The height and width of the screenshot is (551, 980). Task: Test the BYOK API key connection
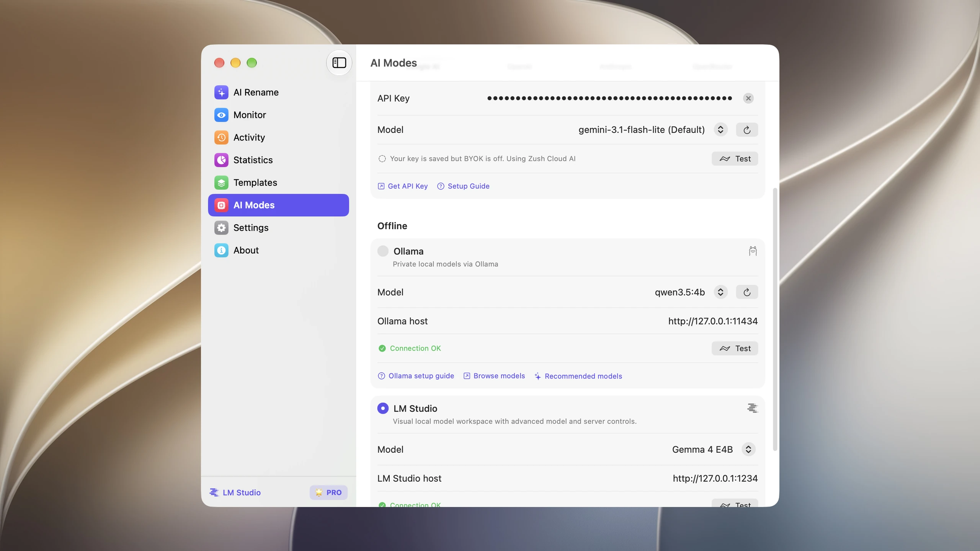pos(735,159)
